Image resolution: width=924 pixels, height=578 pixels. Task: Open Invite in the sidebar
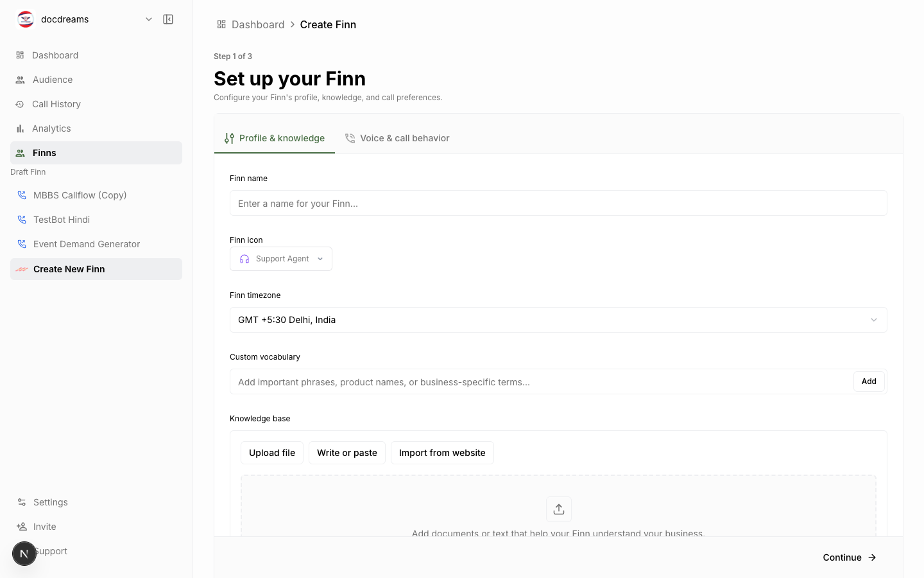click(96, 527)
